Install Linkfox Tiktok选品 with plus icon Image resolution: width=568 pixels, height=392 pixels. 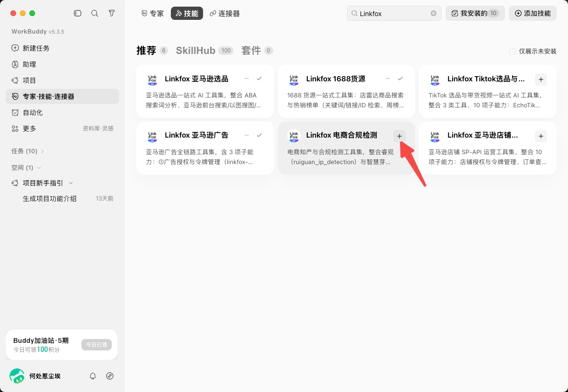541,79
